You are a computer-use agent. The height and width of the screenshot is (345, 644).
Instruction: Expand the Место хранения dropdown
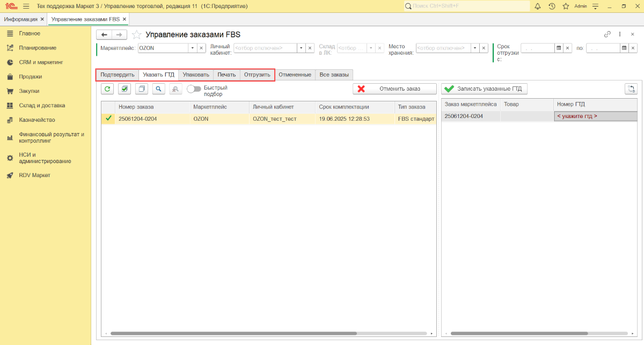point(475,48)
